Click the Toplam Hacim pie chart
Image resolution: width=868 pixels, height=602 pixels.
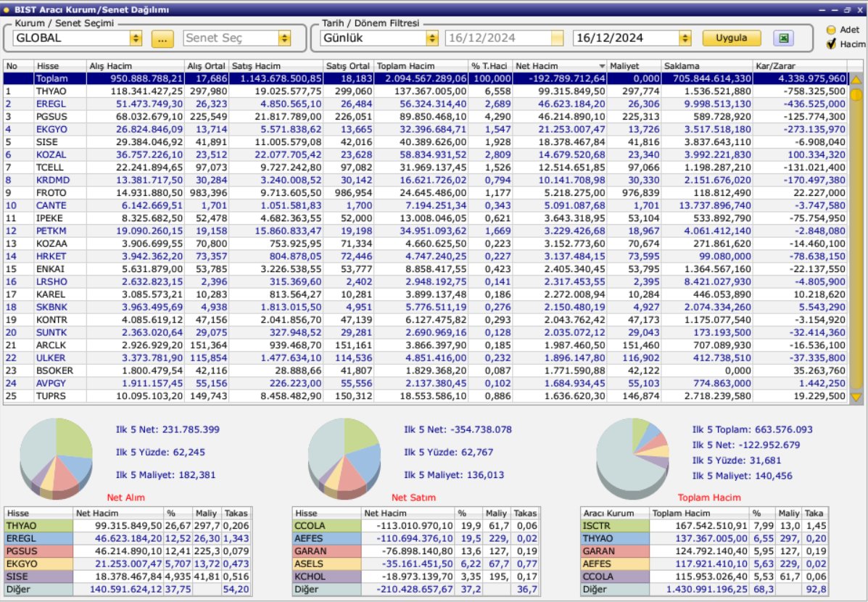[x=633, y=458]
